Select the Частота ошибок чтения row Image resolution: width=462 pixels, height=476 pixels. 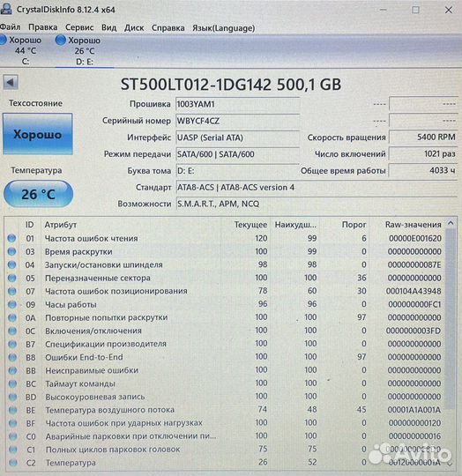pyautogui.click(x=225, y=238)
